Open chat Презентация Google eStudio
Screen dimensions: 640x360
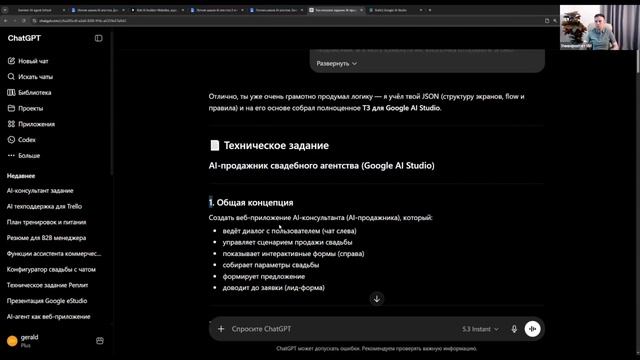pyautogui.click(x=47, y=301)
